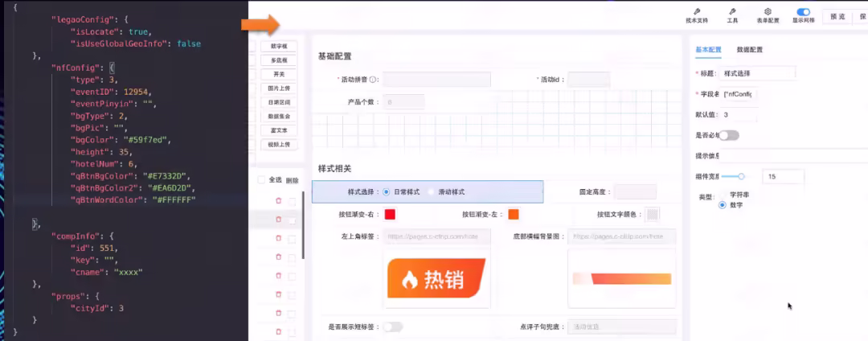Tick the first row checkbox under 全选
Viewport: 868px width, 341px height.
coord(292,202)
